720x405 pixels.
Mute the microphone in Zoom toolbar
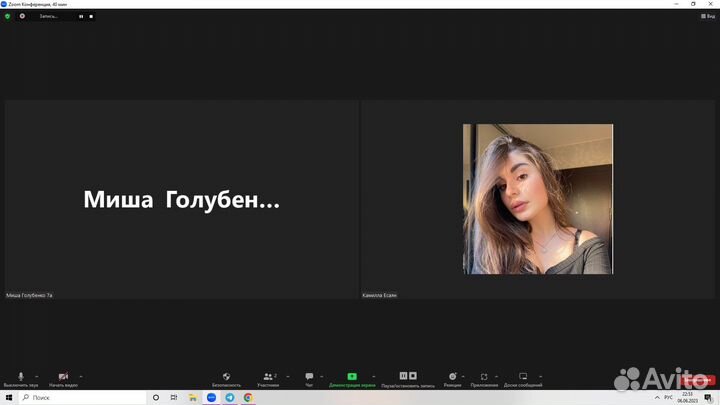pos(21,379)
